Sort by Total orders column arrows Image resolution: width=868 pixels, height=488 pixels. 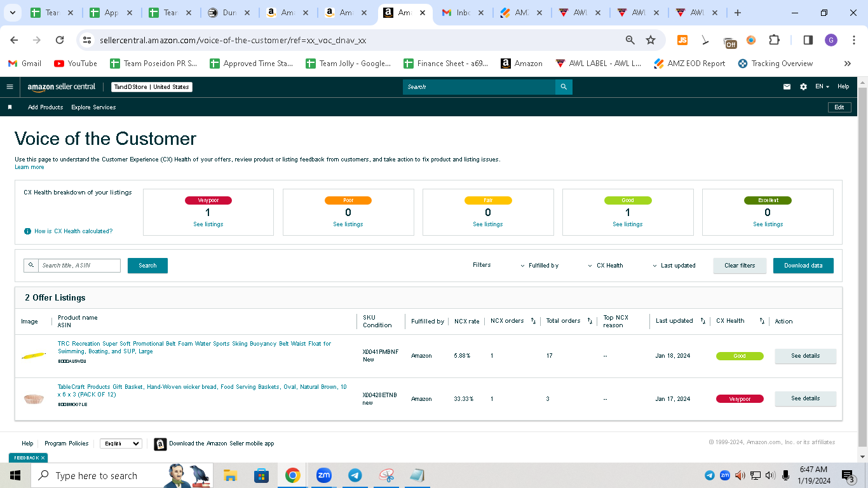(x=590, y=321)
